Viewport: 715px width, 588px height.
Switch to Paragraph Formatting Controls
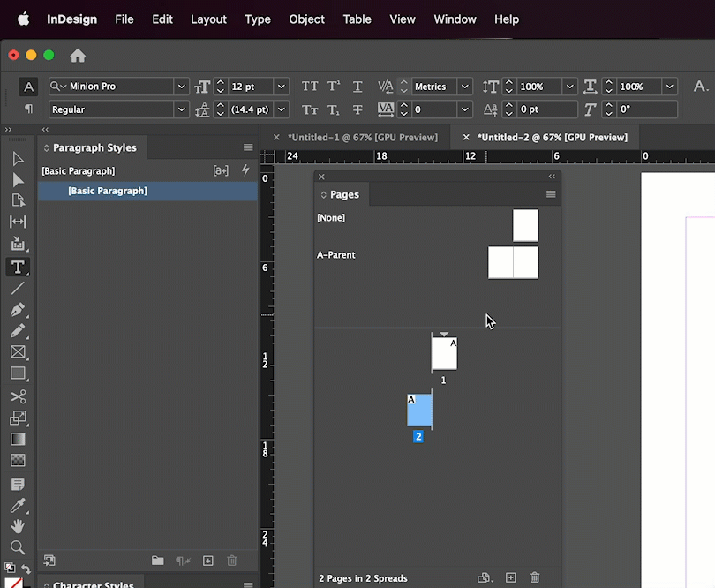pyautogui.click(x=28, y=109)
